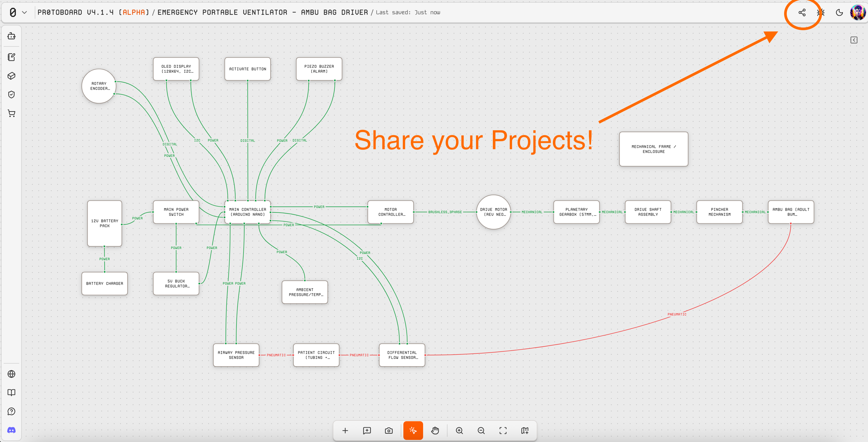Select the hand pan tool
Viewport: 868px width, 442px height.
[x=435, y=431]
